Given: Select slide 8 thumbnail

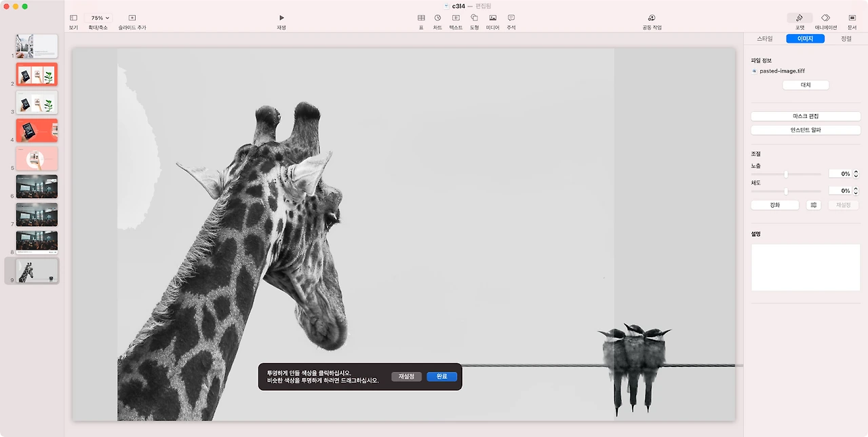Looking at the screenshot, I should [x=37, y=242].
